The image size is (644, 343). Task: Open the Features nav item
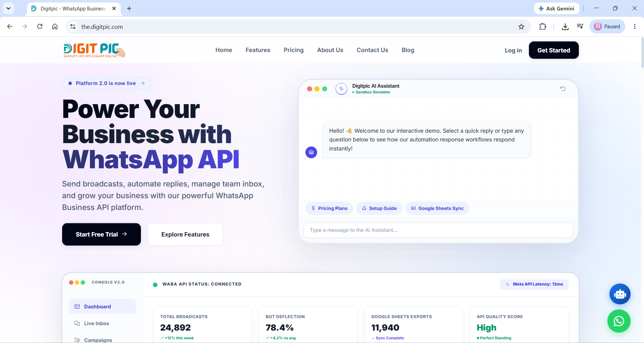pos(258,50)
